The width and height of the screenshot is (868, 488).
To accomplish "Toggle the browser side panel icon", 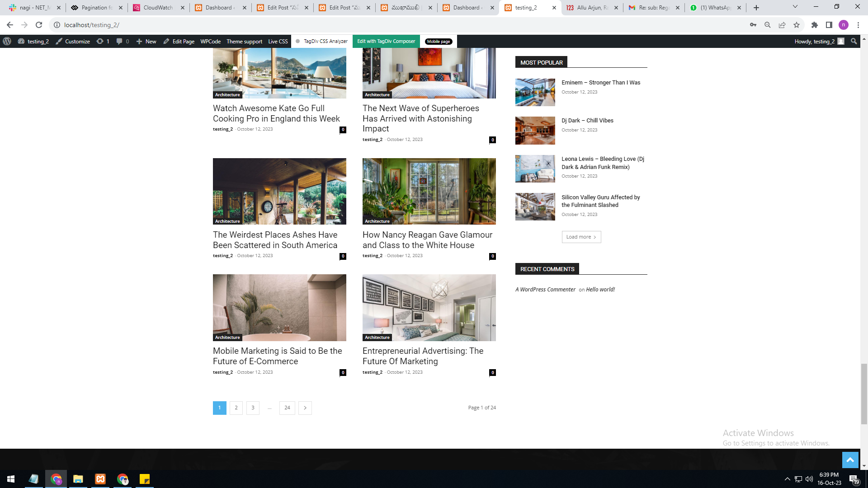I will pos(829,25).
